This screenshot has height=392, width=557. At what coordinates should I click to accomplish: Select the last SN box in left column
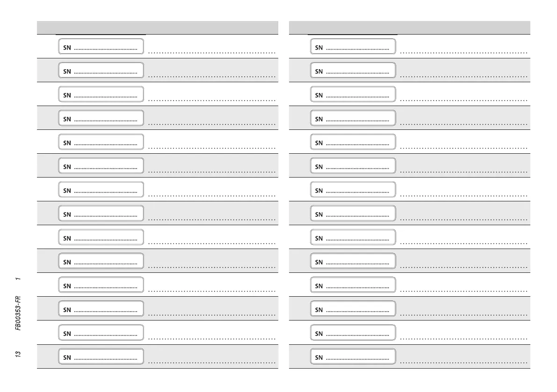pos(101,356)
